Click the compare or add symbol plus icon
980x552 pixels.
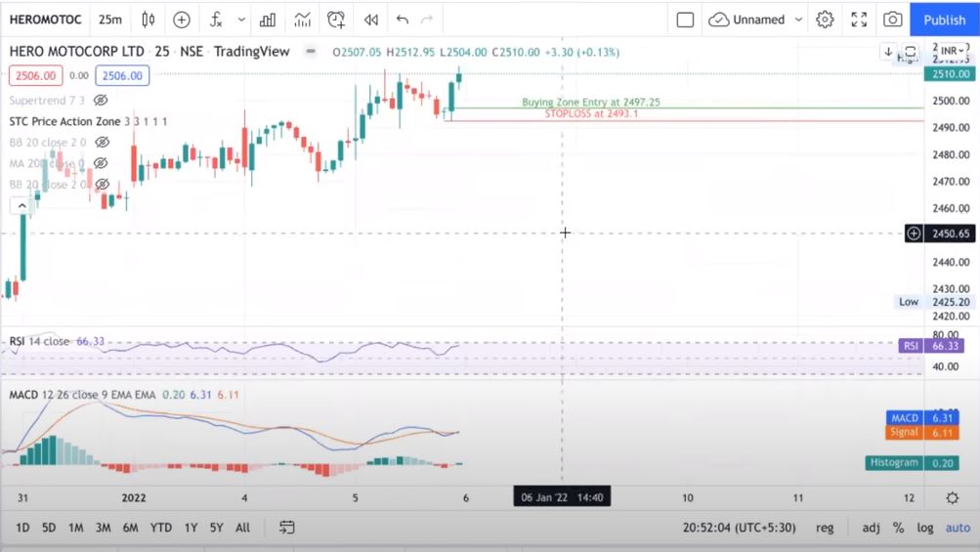pos(182,20)
